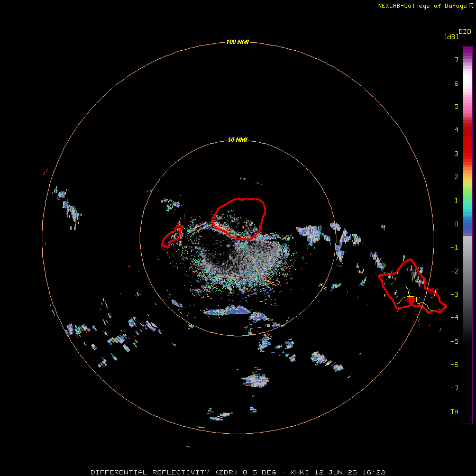This screenshot has width=476, height=476.
Task: Click the -1 dB scale value
Action: tap(454, 248)
